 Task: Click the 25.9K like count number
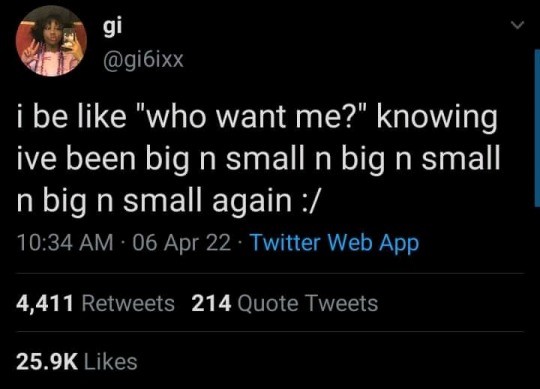(x=47, y=361)
